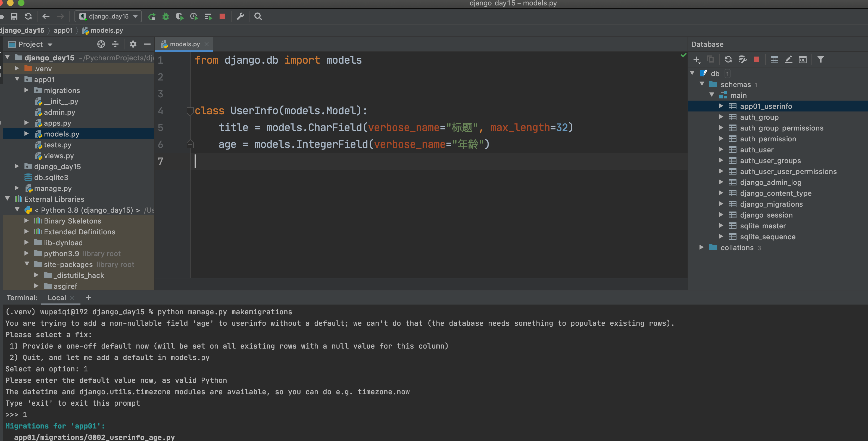This screenshot has width=868, height=441.
Task: Click the Save All toolbar icon
Action: pos(14,16)
